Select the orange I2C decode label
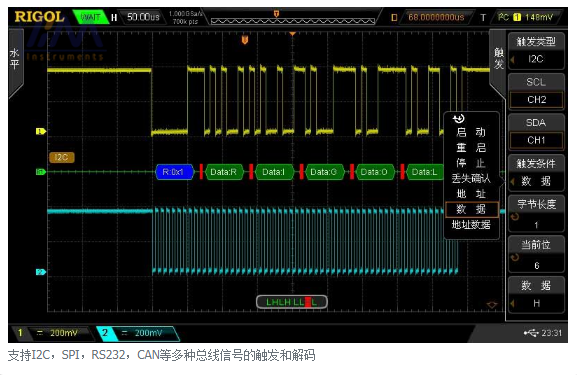577x375 pixels. 62,158
